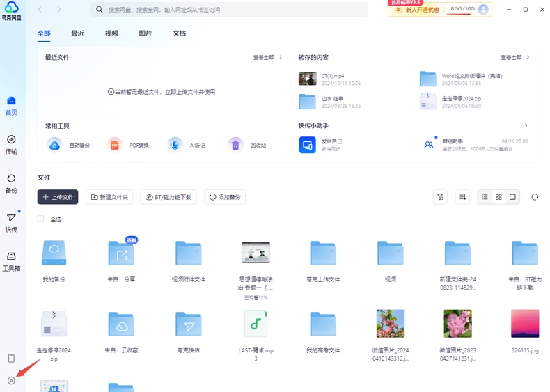Expand the 快传小助手 section chevron
550x392 pixels.
click(x=526, y=125)
